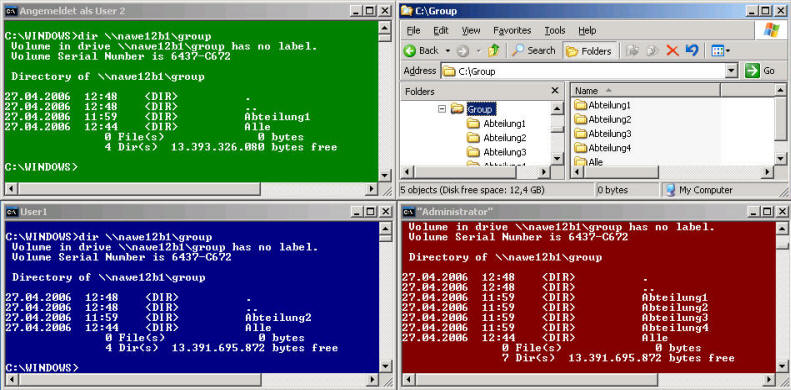Select Abteilung3 in the folder tree

(x=504, y=152)
